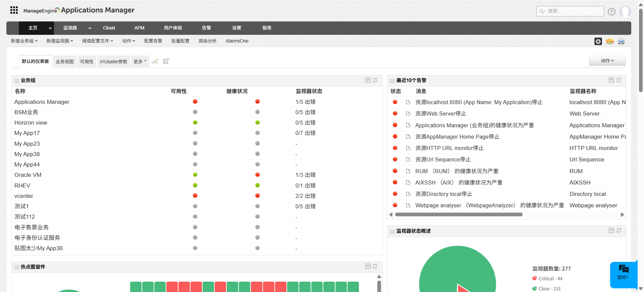The image size is (644, 292).
Task: Switch to the 业务视图 tab
Action: [65, 62]
